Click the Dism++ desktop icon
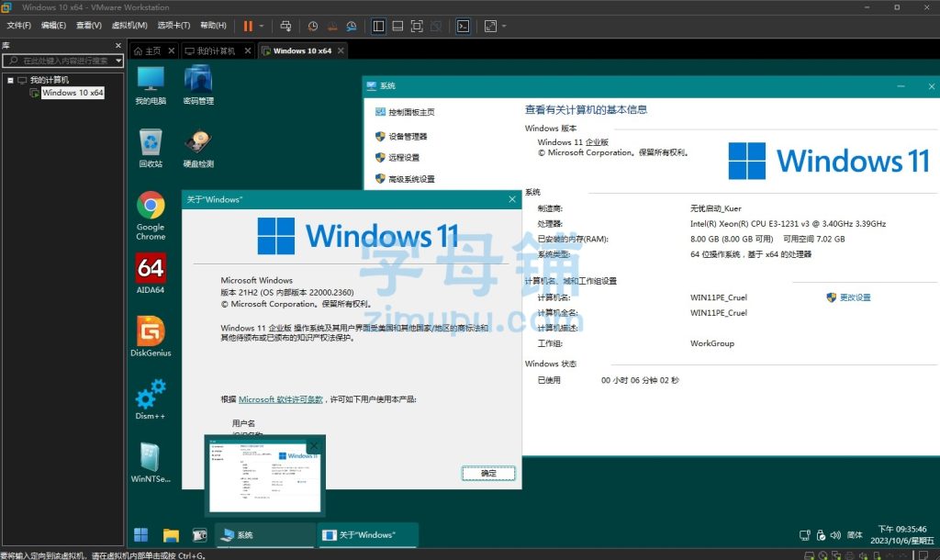This screenshot has height=560, width=940. click(151, 399)
